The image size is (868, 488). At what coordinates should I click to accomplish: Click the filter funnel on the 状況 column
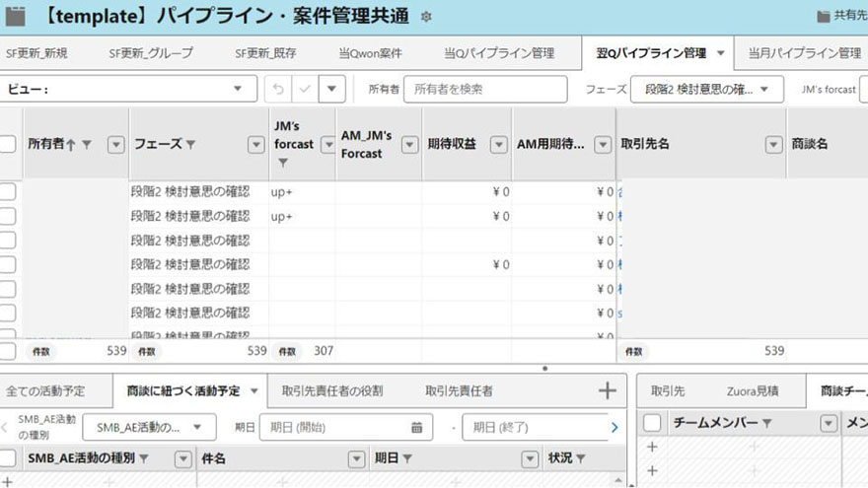tap(581, 458)
